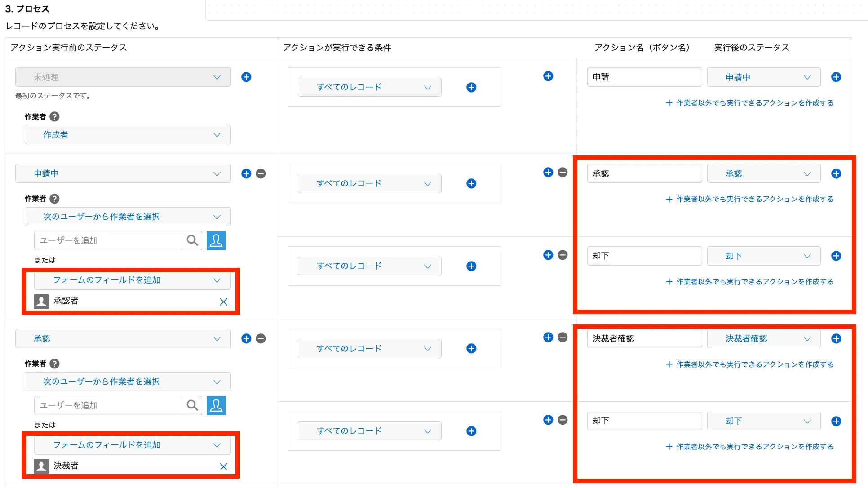Click the search magnifier in 承認 section user field

click(x=192, y=405)
